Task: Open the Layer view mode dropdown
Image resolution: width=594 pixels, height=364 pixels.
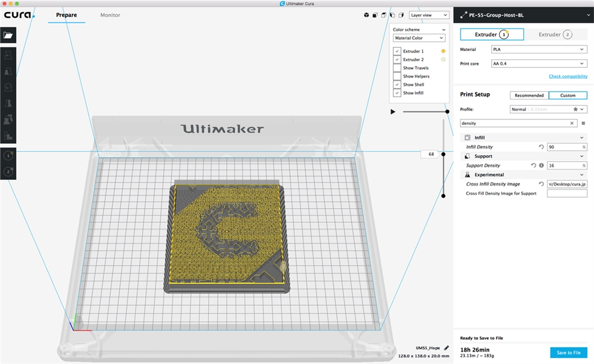Action: [x=429, y=15]
